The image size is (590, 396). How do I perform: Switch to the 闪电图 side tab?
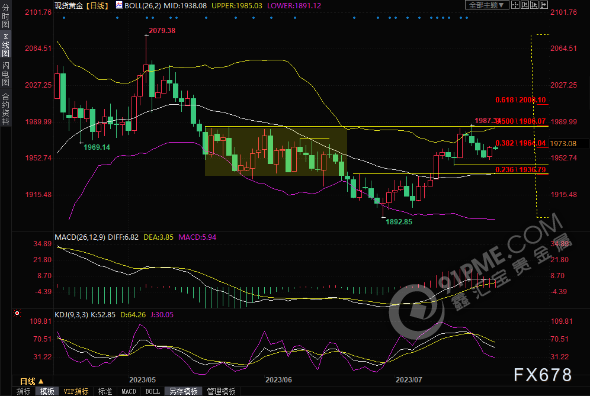pyautogui.click(x=5, y=73)
